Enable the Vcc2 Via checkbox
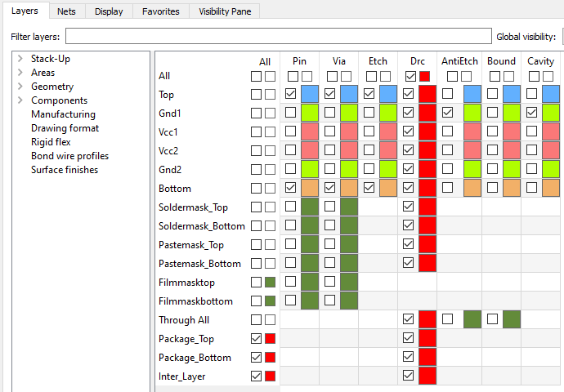 (330, 149)
